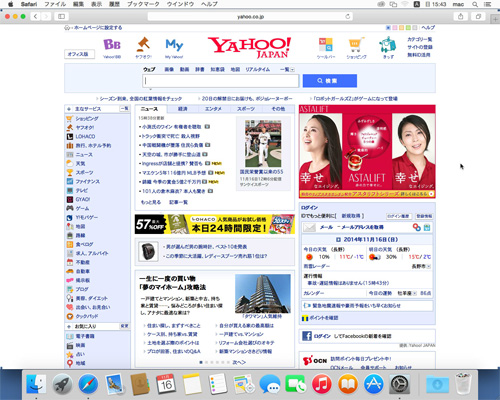
Task: Click the Facebook logo icon
Action: (307, 336)
